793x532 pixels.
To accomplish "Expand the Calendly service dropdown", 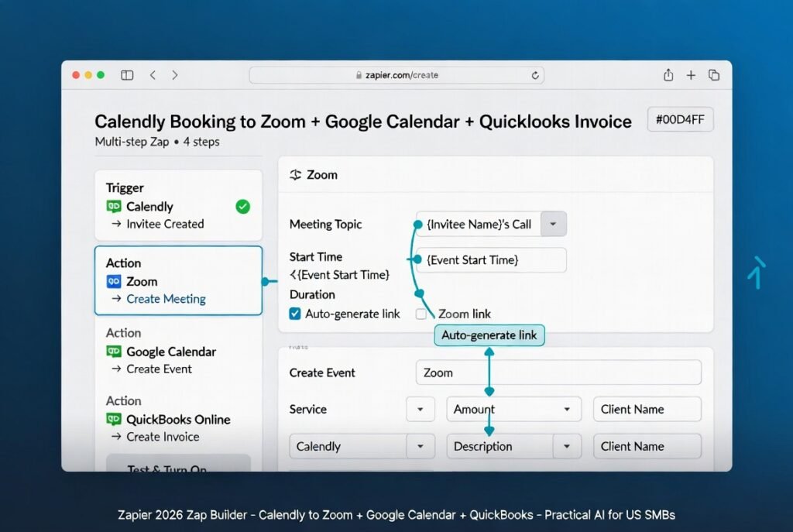I will (421, 446).
